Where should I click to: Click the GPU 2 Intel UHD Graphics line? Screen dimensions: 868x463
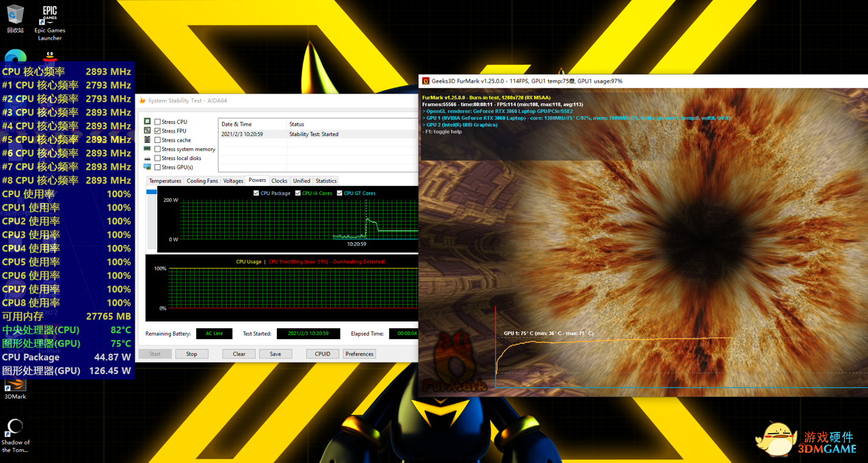point(460,125)
